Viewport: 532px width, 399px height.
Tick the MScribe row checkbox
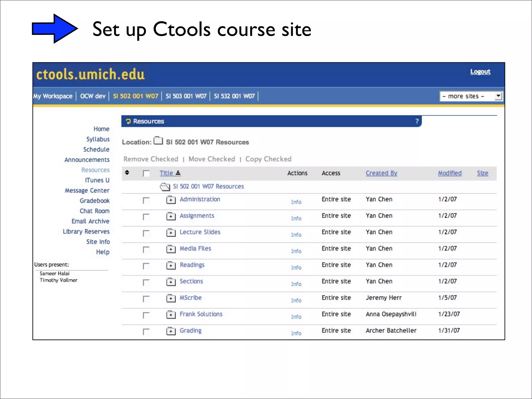(x=146, y=299)
